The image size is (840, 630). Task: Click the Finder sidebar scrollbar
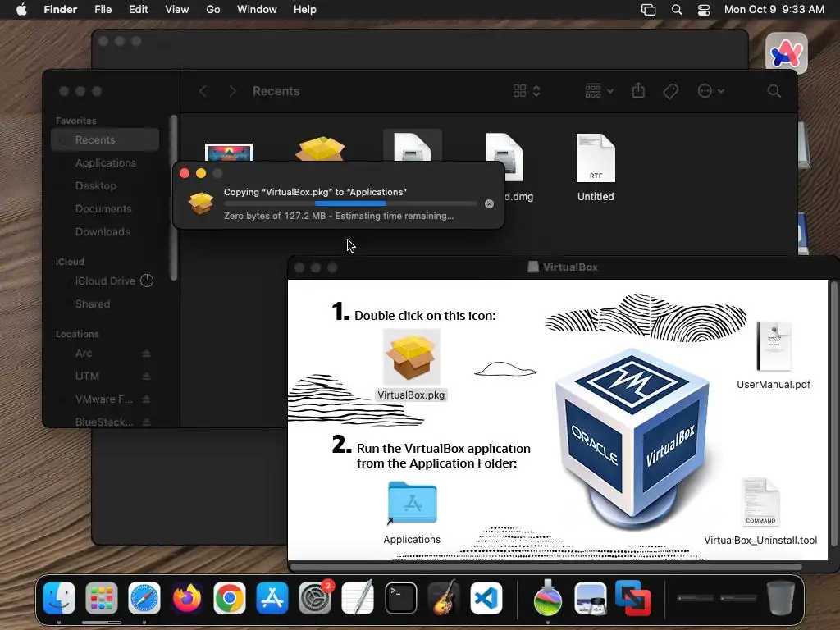173,197
